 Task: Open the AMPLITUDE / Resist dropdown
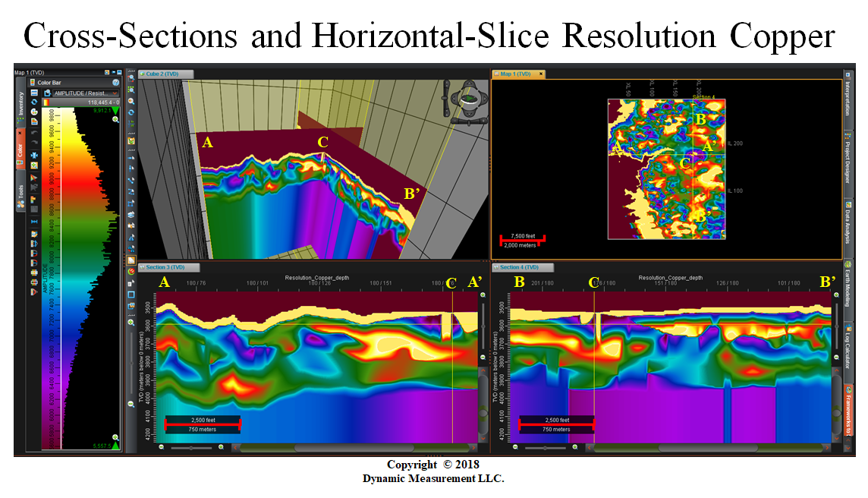85,93
